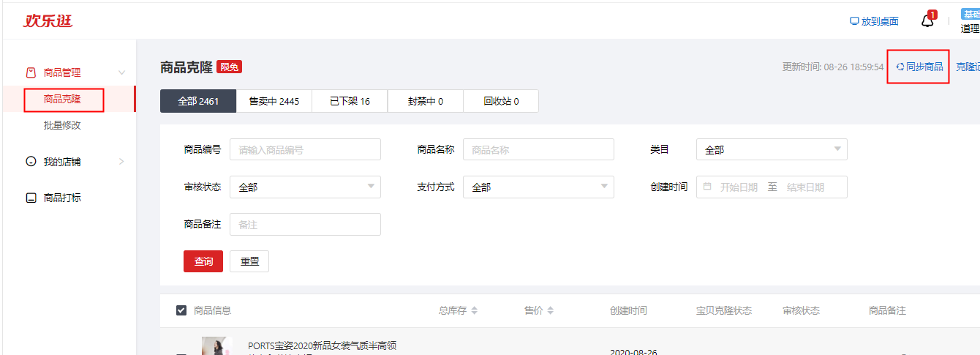Click the calendar icon in 创建时间 field
The height and width of the screenshot is (355, 980).
[x=707, y=187]
